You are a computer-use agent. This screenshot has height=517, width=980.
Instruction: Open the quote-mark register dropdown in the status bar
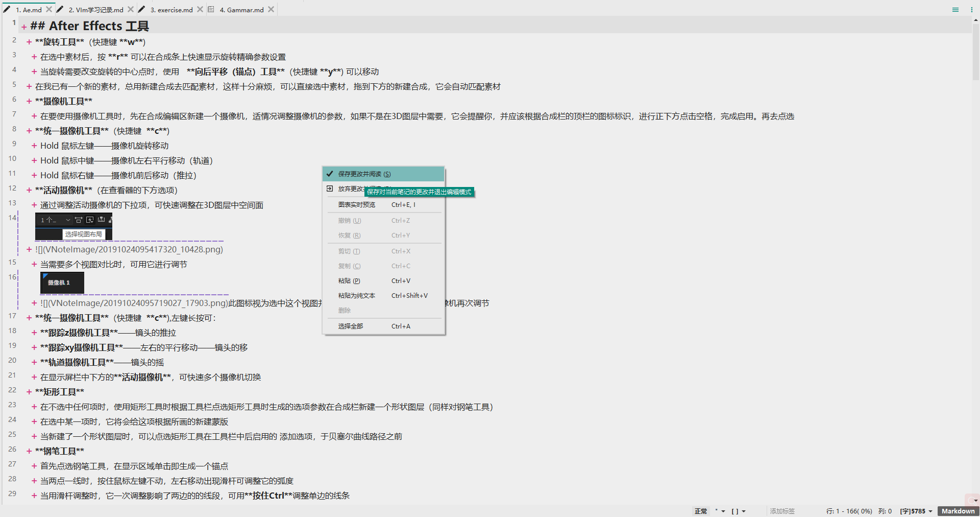pyautogui.click(x=720, y=511)
